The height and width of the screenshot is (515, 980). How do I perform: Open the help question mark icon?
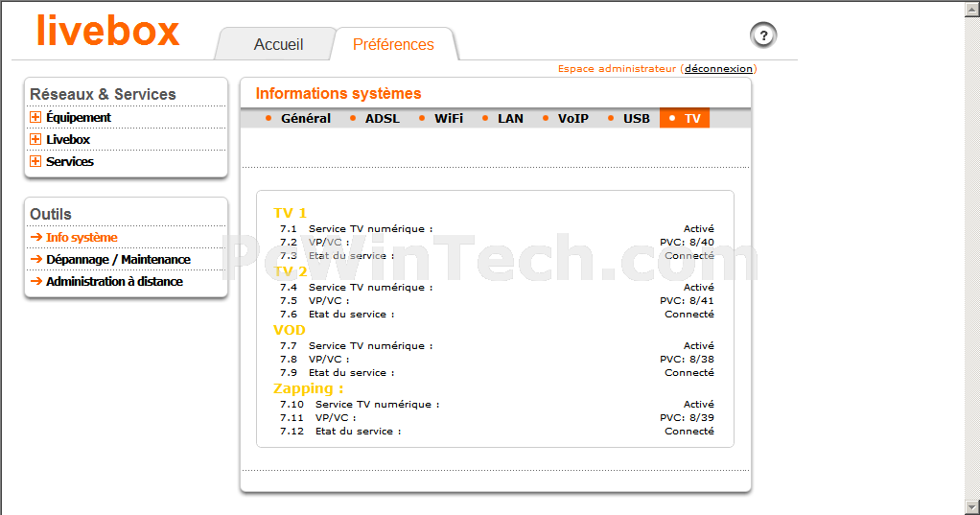(x=763, y=35)
